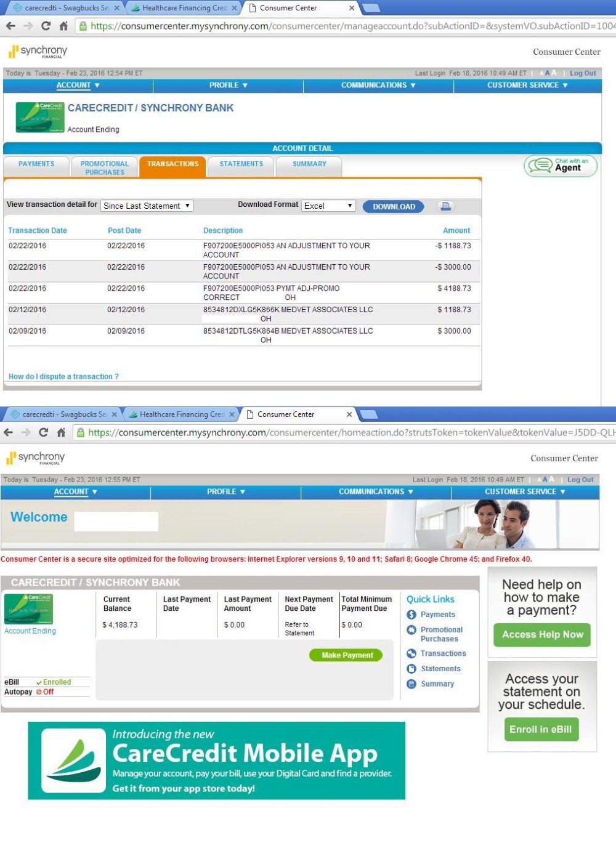
Task: Click the blue DOWNLOAD button
Action: (x=394, y=206)
